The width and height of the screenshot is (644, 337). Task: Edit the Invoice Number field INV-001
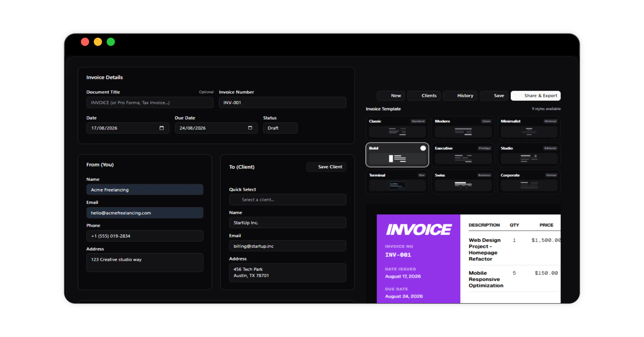[x=282, y=102]
